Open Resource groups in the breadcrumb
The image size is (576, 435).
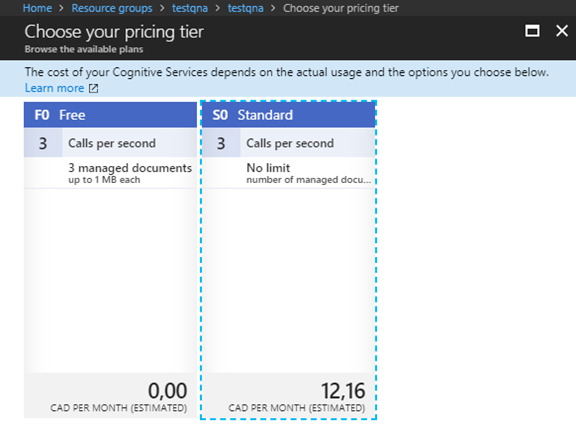(112, 8)
